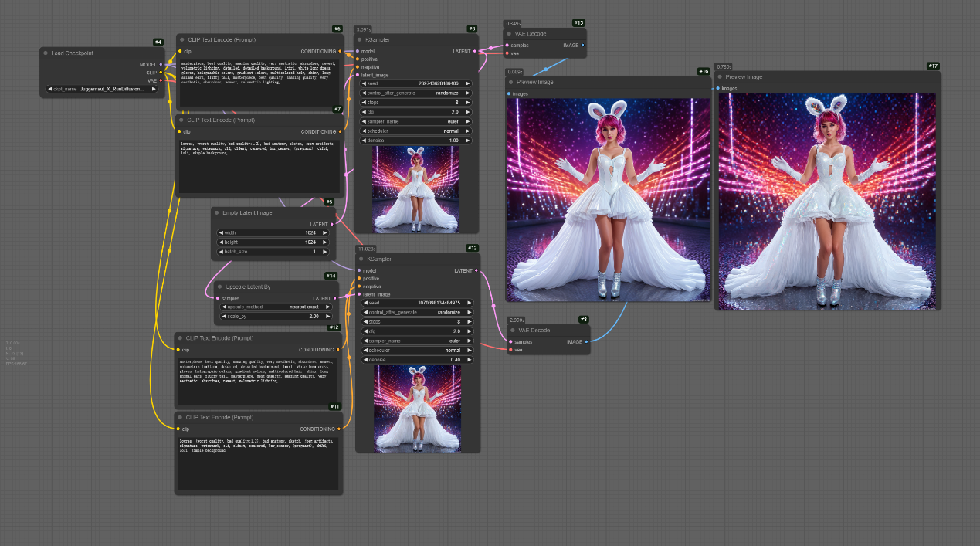This screenshot has width=980, height=546.
Task: Increase width with the right arrow in Empty Latent Image
Action: click(324, 232)
